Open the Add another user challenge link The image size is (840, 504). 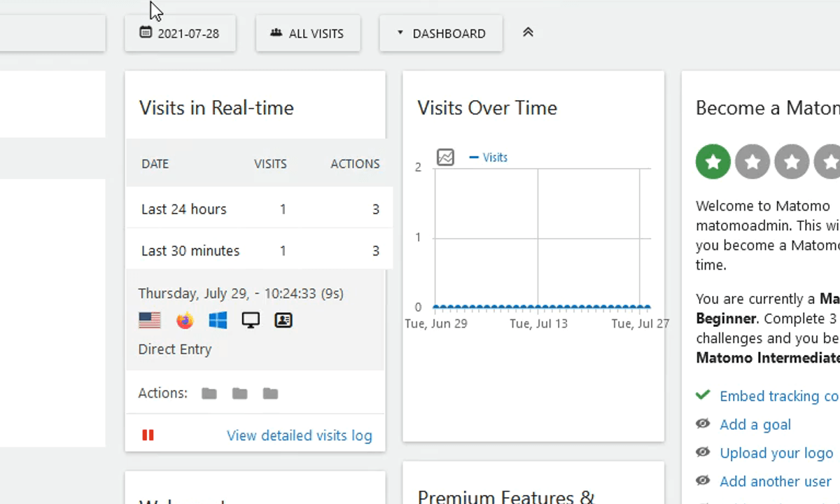[776, 482]
